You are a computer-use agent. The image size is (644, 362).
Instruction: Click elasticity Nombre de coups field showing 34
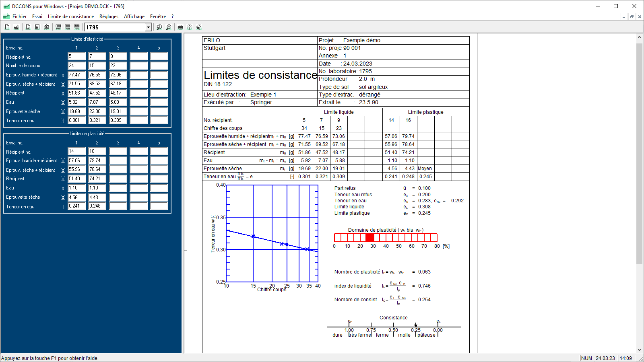[76, 66]
